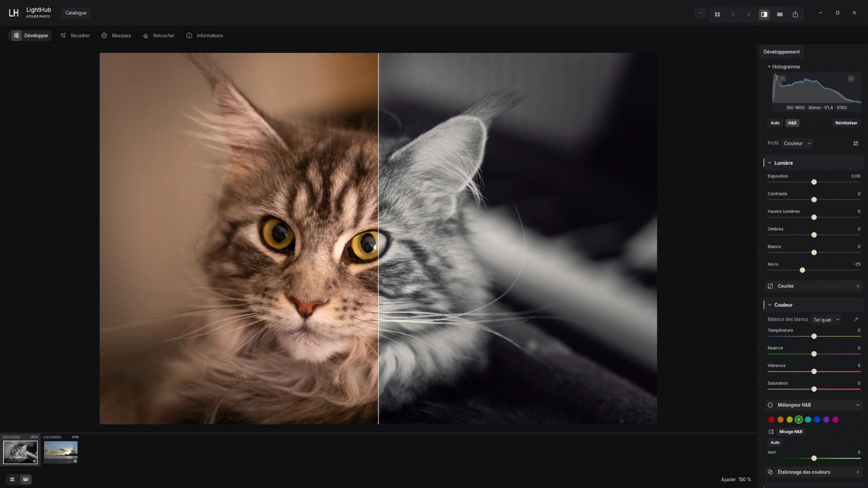Screen dimensions: 868x488
Task: Click the share/export icon
Action: (x=796, y=14)
